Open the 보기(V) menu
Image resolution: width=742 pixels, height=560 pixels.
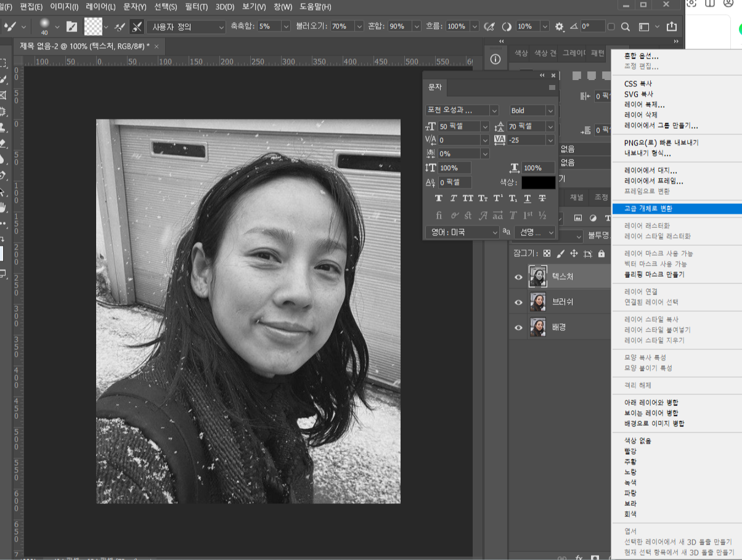pyautogui.click(x=253, y=7)
